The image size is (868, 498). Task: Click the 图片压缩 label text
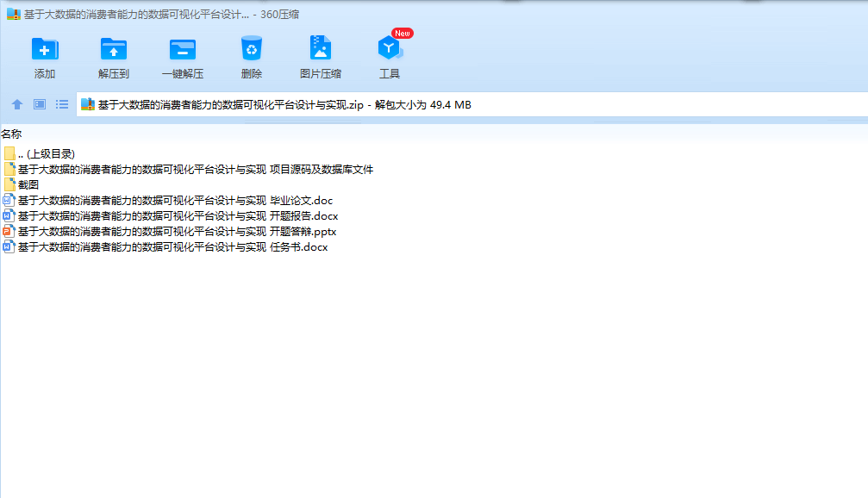point(321,73)
